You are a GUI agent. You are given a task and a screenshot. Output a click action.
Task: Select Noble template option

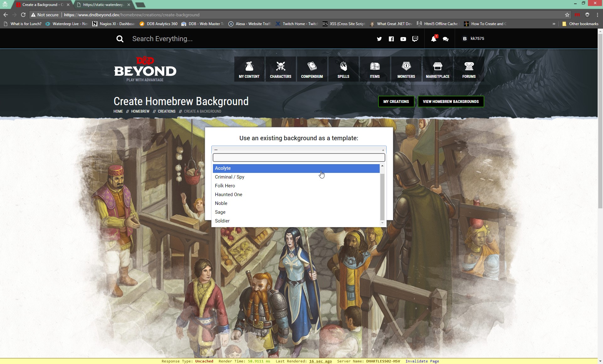296,203
